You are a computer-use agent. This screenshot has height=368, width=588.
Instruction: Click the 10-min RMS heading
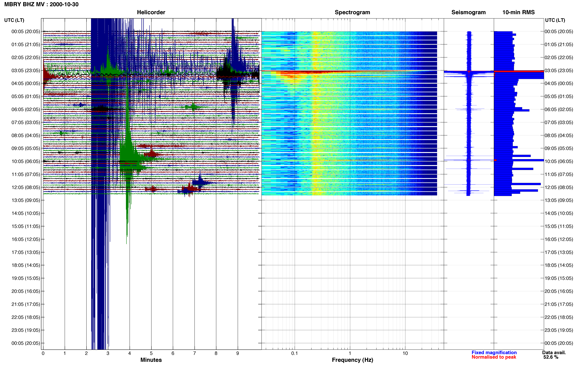pos(518,12)
